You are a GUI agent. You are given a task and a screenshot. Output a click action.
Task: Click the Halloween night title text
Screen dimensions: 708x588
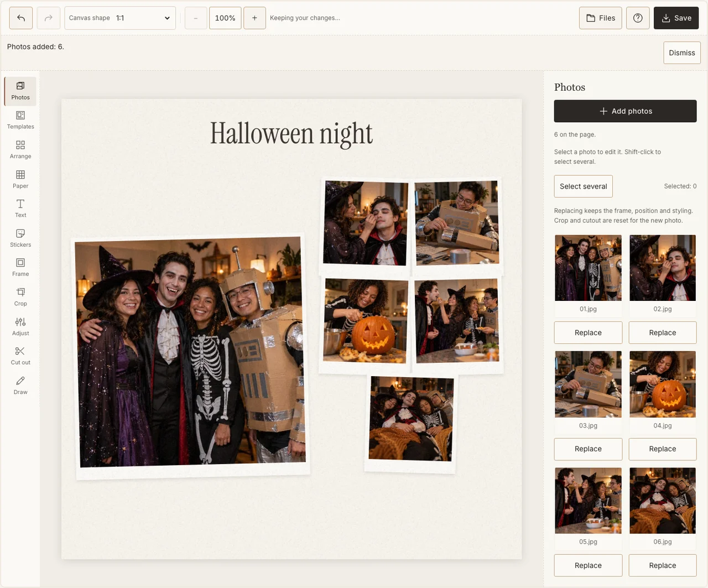pyautogui.click(x=291, y=134)
